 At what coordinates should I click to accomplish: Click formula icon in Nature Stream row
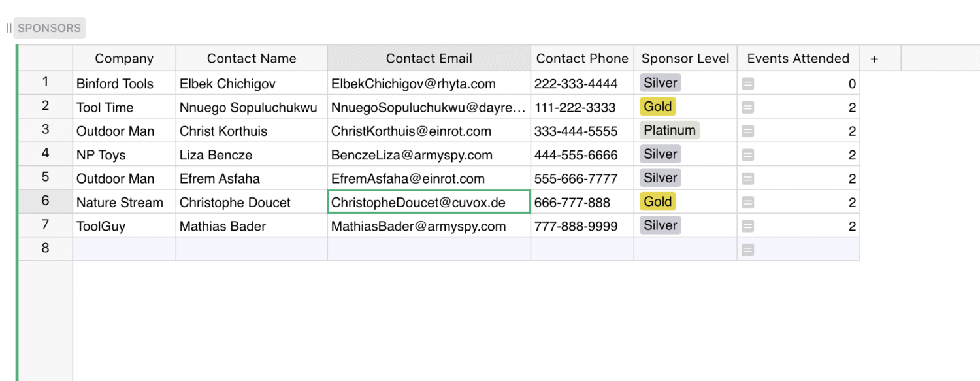pyautogui.click(x=748, y=203)
